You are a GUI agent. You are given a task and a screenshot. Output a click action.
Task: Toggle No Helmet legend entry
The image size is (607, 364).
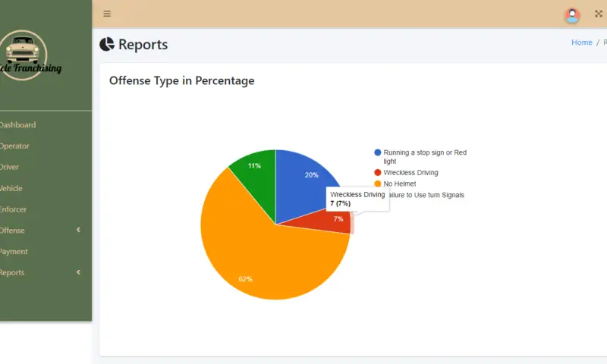[x=399, y=184]
